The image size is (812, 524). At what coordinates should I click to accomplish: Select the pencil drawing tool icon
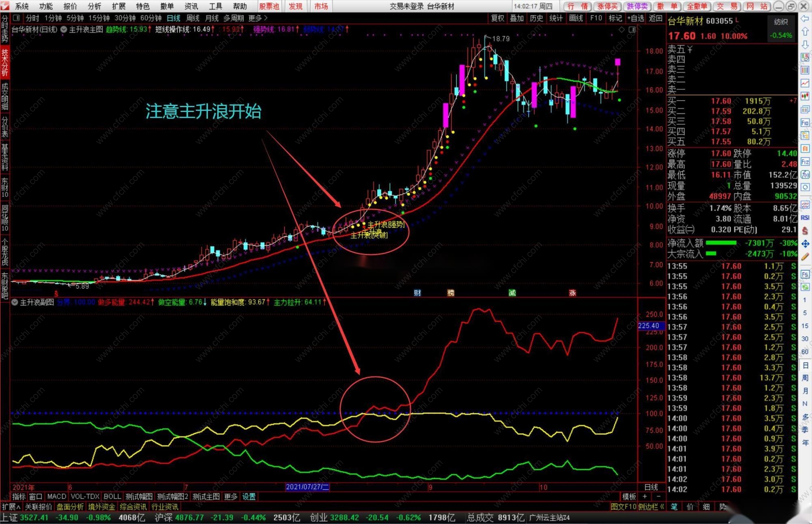(805, 257)
